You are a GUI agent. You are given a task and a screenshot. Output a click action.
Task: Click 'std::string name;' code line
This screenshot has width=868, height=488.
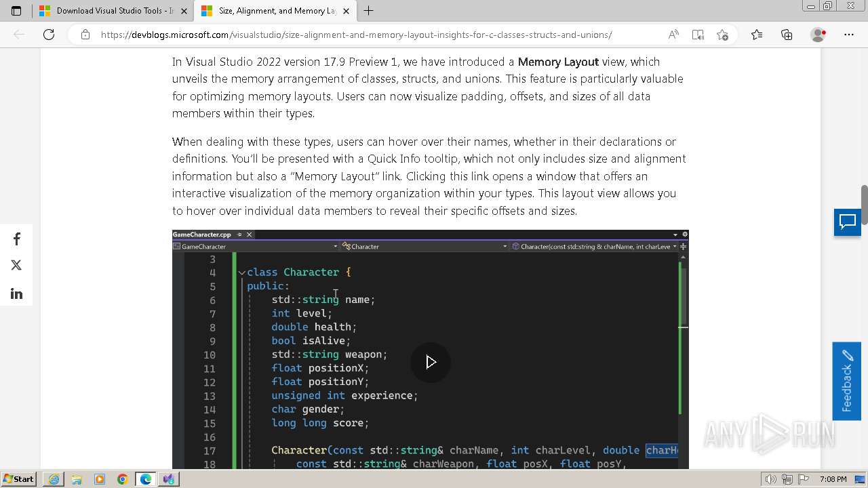323,300
